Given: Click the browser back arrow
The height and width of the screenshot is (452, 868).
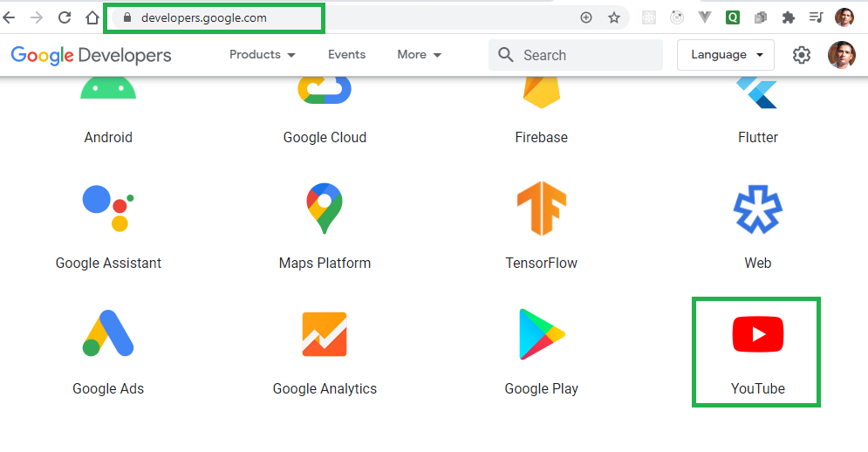Looking at the screenshot, I should pyautogui.click(x=9, y=17).
